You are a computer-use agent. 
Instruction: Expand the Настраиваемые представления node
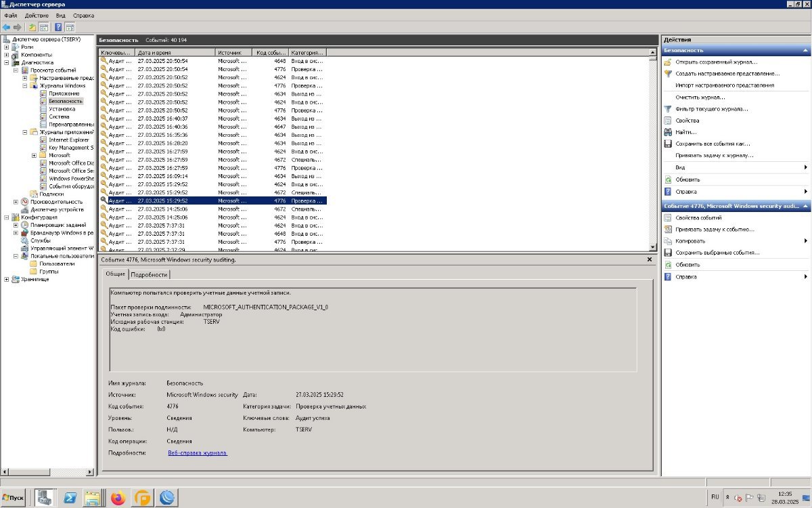coord(25,78)
